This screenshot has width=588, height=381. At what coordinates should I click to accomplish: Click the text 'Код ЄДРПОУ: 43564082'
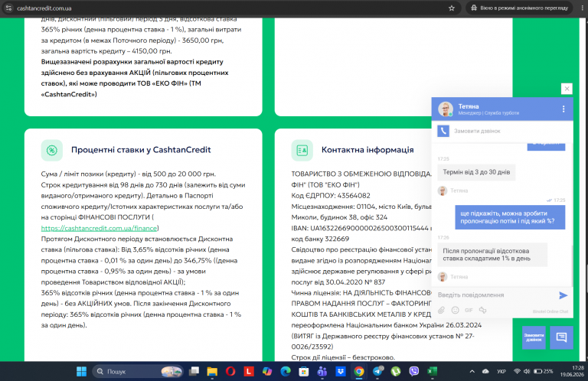[331, 196]
